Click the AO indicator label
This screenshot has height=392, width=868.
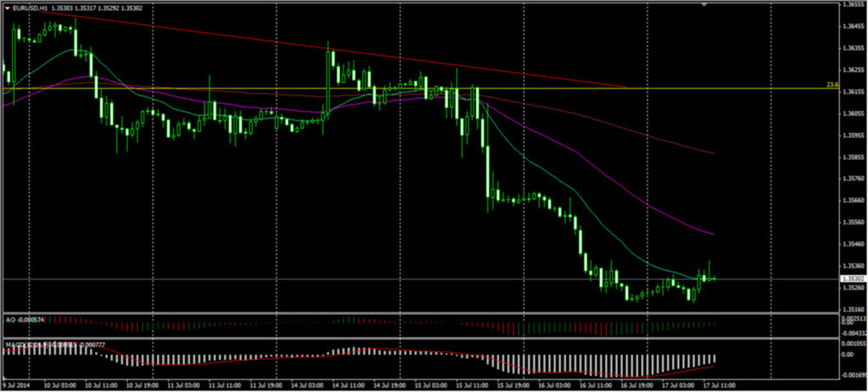click(x=25, y=319)
